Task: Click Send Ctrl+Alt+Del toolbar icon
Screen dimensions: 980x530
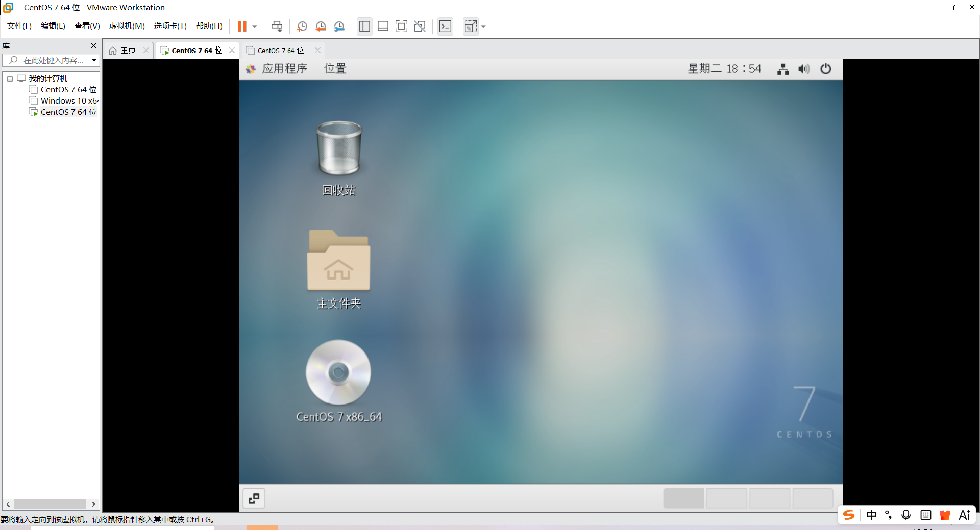Action: 277,27
